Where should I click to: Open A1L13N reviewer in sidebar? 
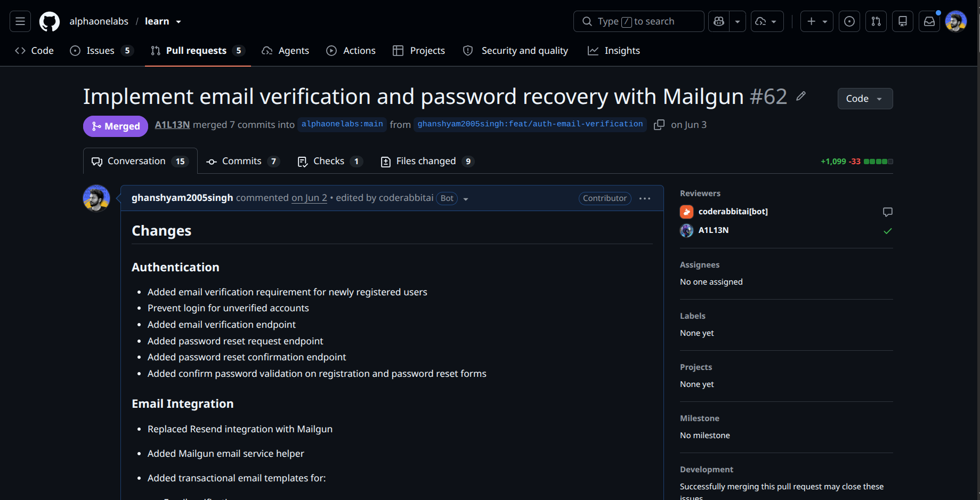click(714, 230)
